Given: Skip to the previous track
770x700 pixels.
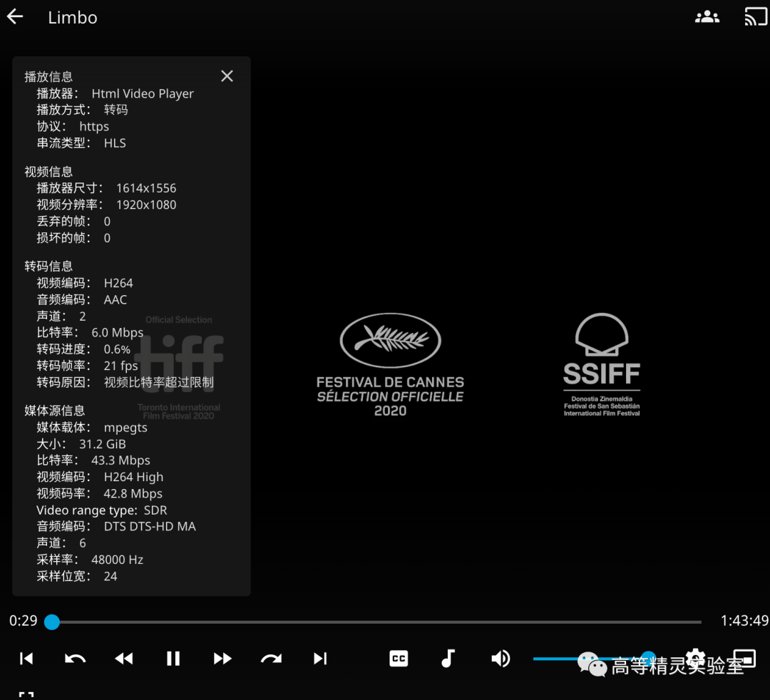Looking at the screenshot, I should click(x=26, y=658).
